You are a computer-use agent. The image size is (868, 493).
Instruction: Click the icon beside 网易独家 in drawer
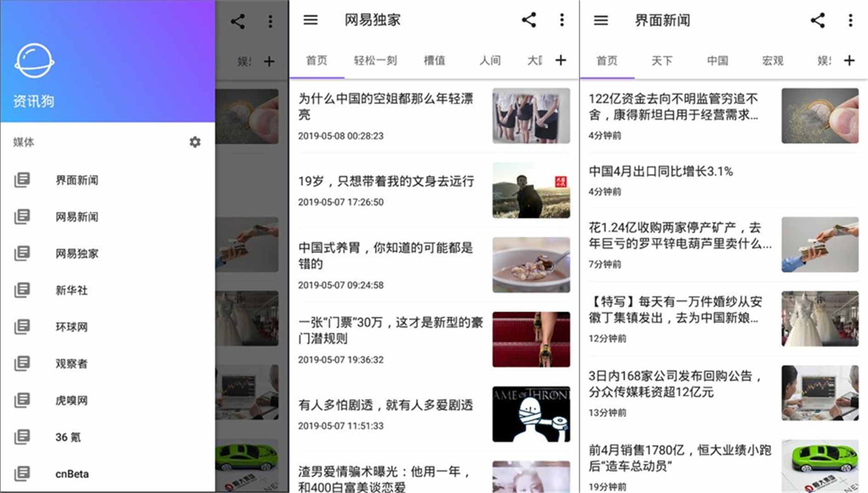22,253
